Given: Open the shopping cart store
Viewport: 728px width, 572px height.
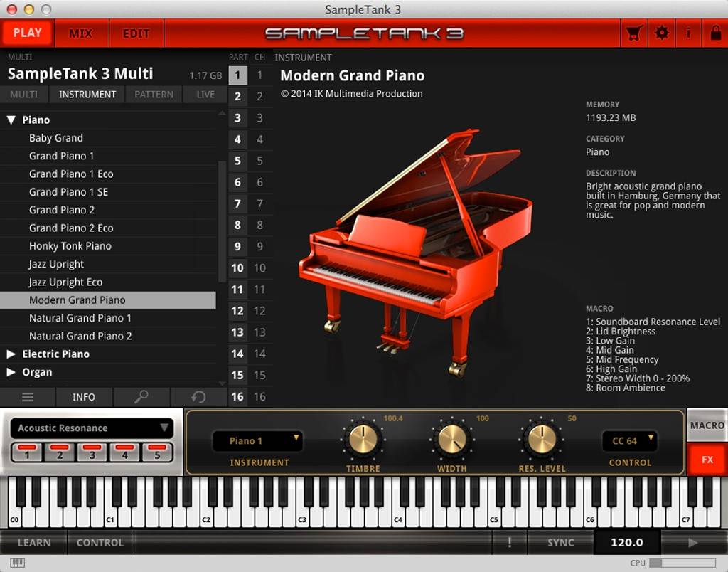Looking at the screenshot, I should tap(633, 33).
